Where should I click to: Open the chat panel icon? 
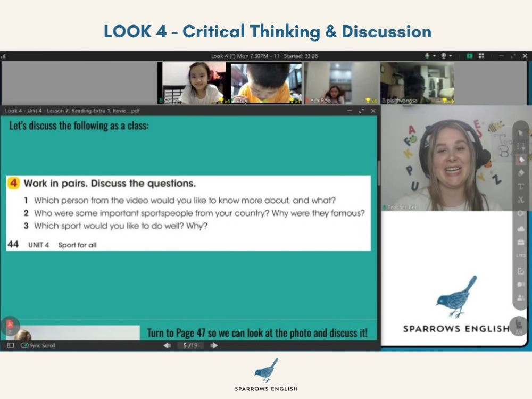point(521,285)
